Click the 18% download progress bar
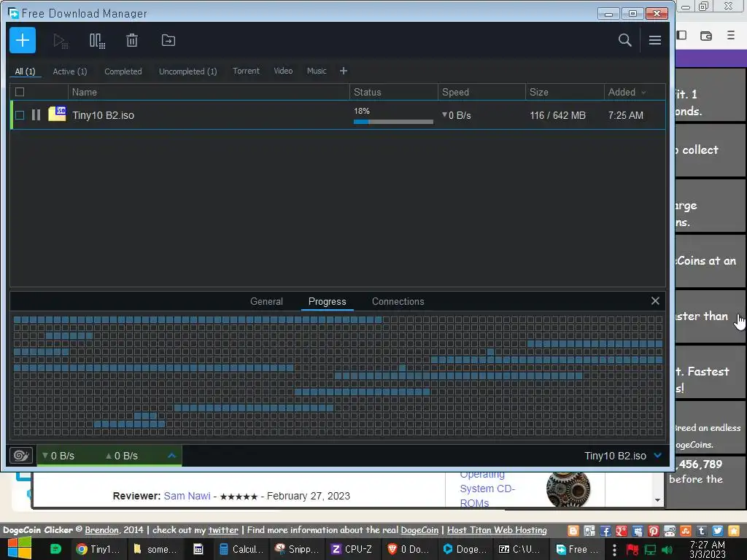This screenshot has height=560, width=747. click(x=393, y=122)
